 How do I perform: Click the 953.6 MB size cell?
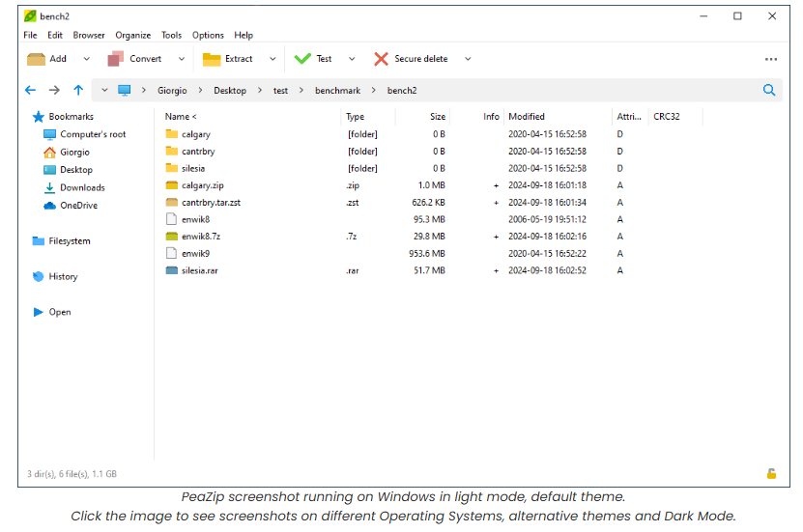coord(426,254)
